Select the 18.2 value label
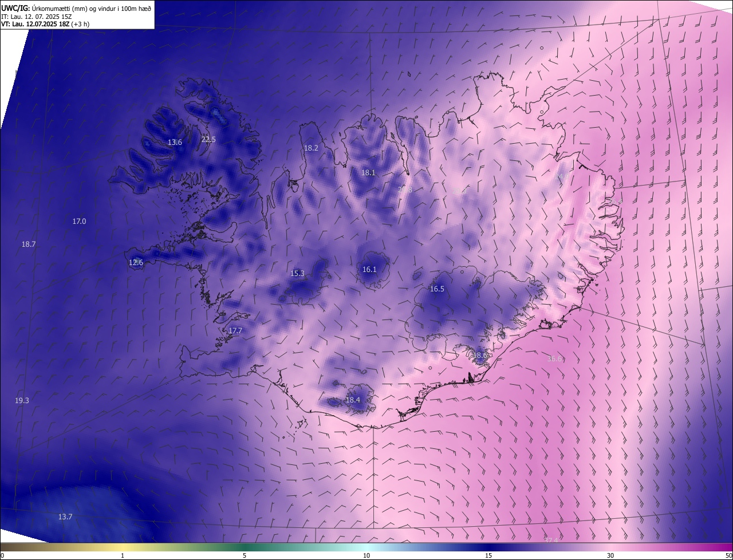 coord(311,148)
